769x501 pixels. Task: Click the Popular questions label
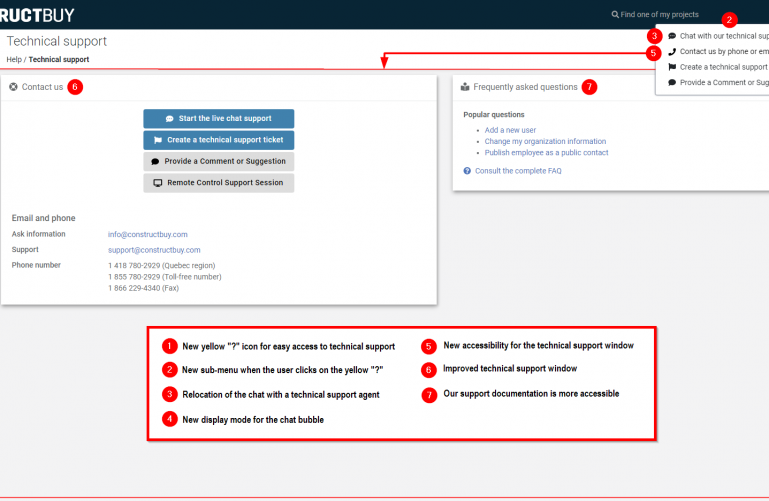point(494,115)
